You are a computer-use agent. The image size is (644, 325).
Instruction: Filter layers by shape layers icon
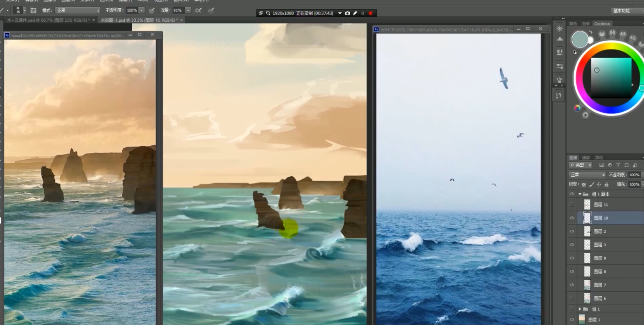626,165
